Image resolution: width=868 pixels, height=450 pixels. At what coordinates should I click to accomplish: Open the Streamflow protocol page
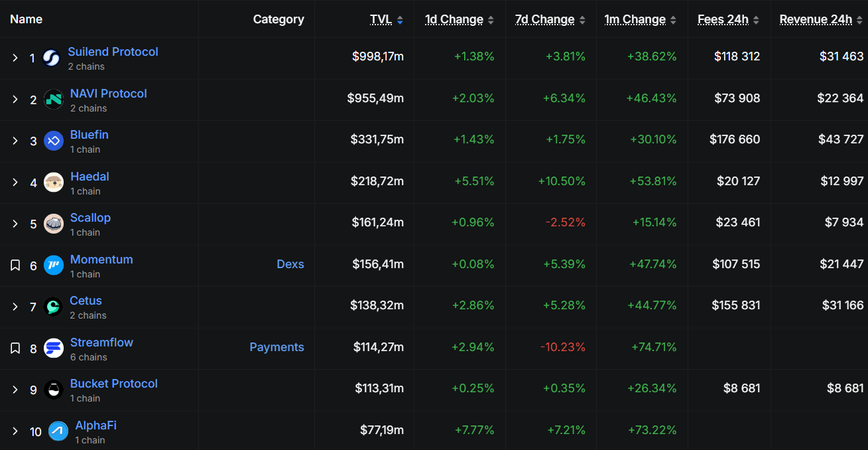pyautogui.click(x=101, y=342)
